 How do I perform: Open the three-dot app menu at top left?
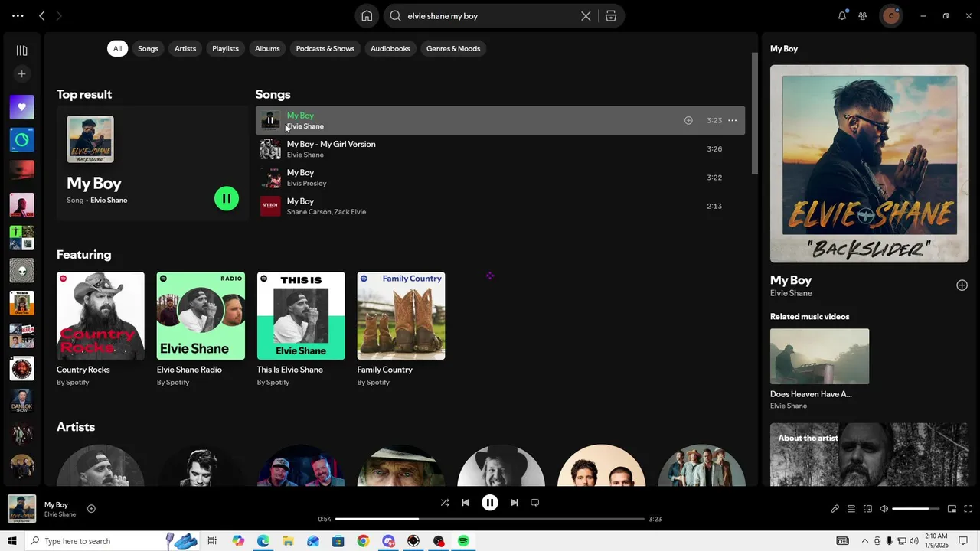(x=18, y=15)
